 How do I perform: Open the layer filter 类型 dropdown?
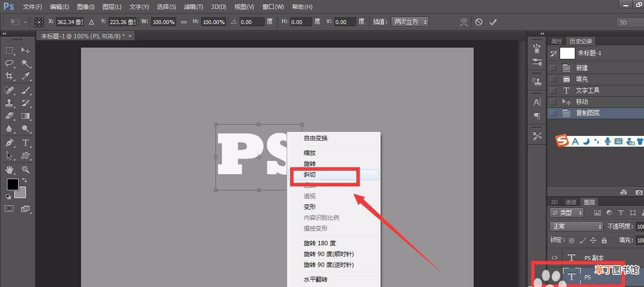pyautogui.click(x=566, y=212)
